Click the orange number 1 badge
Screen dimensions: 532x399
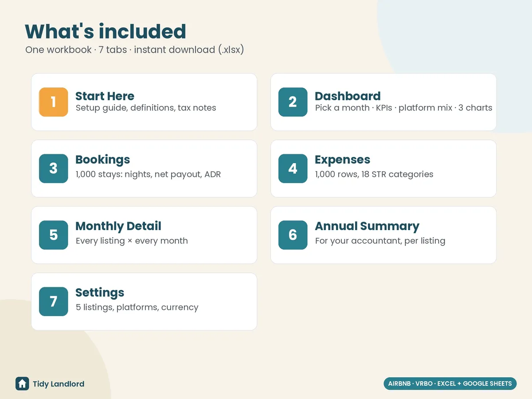[54, 102]
